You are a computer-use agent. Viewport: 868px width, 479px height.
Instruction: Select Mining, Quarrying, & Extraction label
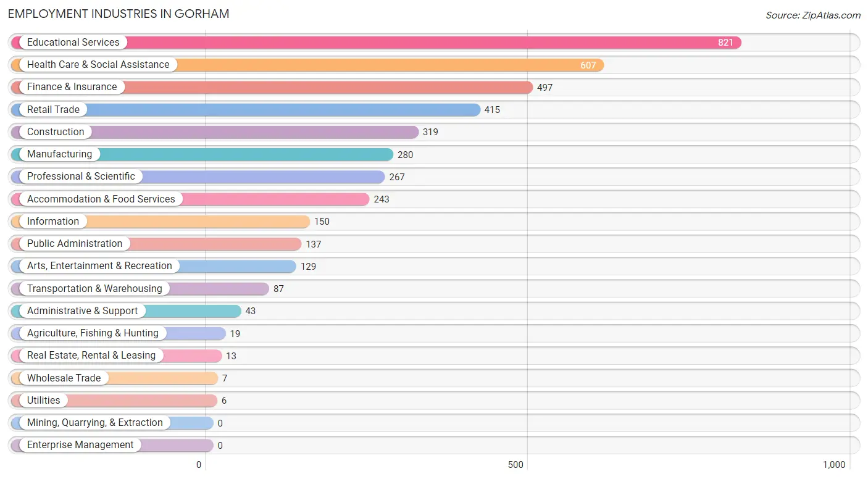tap(95, 423)
